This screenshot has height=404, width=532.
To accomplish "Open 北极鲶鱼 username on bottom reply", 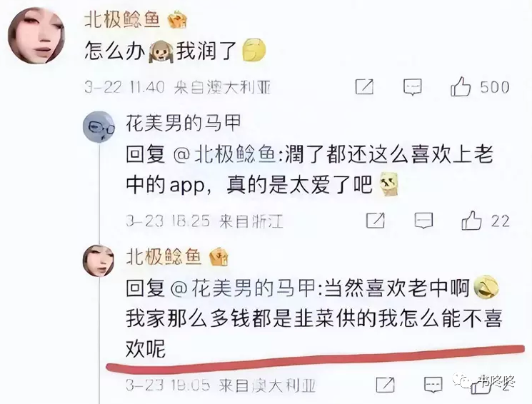I will (x=164, y=256).
